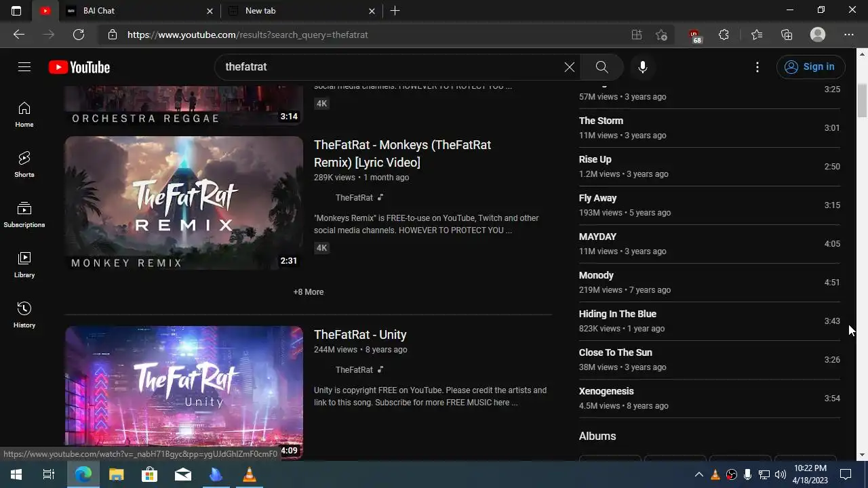Expand +8 More results

(x=309, y=292)
